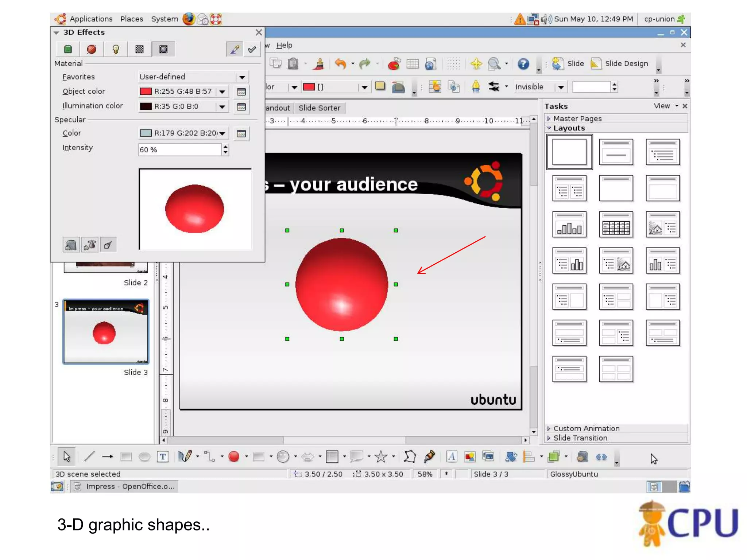Image resolution: width=747 pixels, height=560 pixels.
Task: Expand the Master Pages section
Action: click(x=577, y=118)
